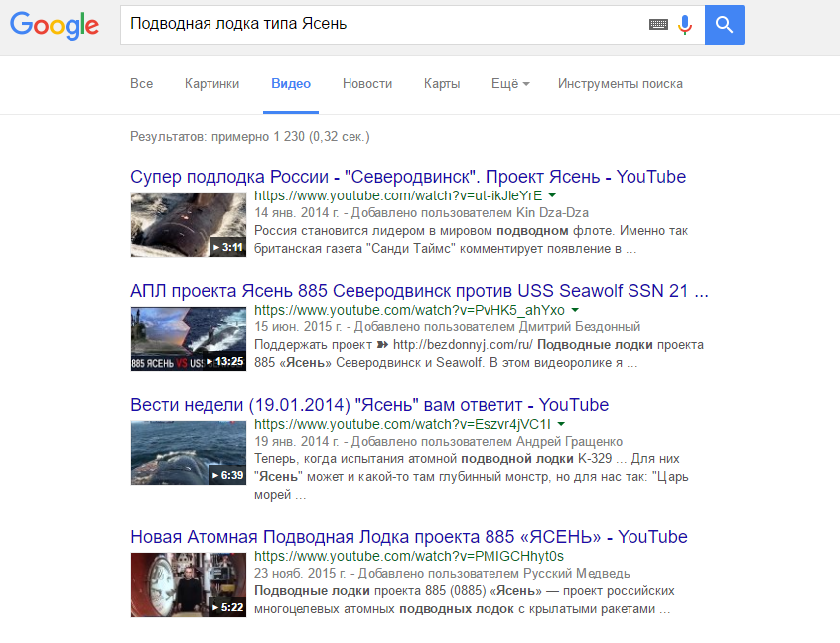Viewport: 840px width, 643px height.
Task: Click the text '23 нояб. 2015 г. - Добавлено пользователем Русский Медведь'
Action: 442,574
